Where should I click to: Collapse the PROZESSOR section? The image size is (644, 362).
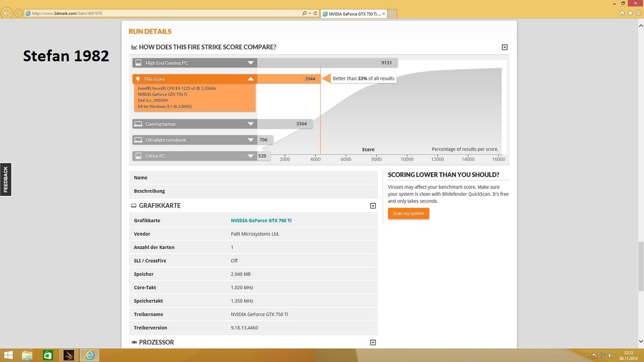click(x=373, y=342)
